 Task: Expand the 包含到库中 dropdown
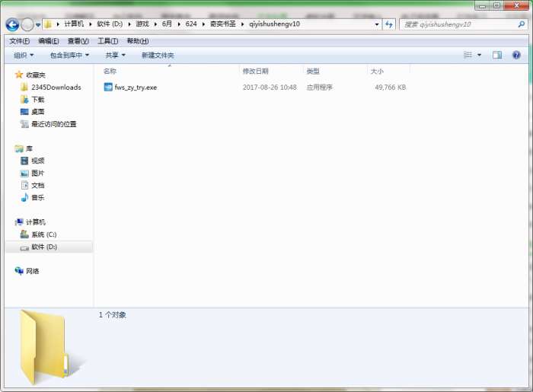(x=70, y=55)
